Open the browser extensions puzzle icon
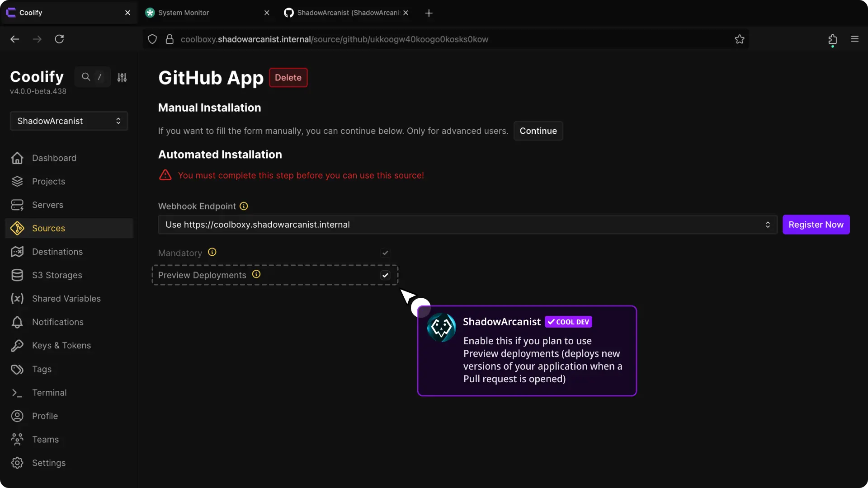 coord(832,39)
